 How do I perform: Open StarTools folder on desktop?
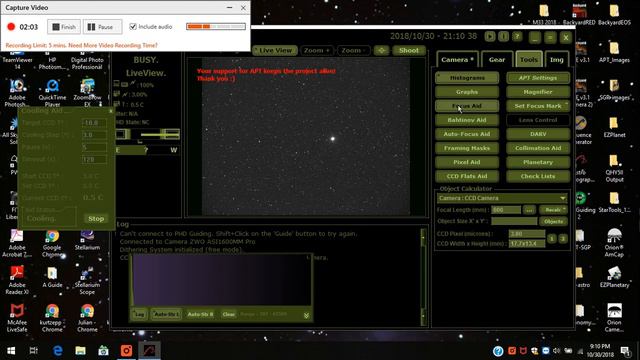pos(614,202)
